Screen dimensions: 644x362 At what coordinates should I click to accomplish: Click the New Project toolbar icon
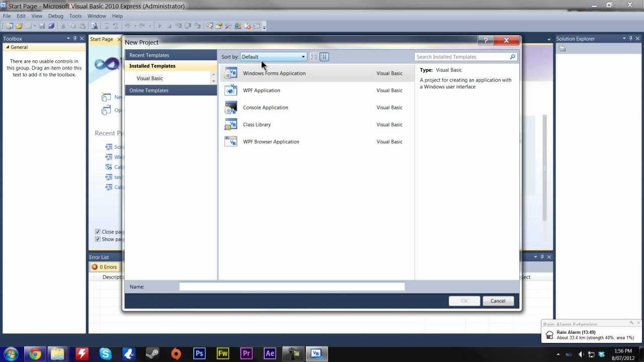(9, 26)
